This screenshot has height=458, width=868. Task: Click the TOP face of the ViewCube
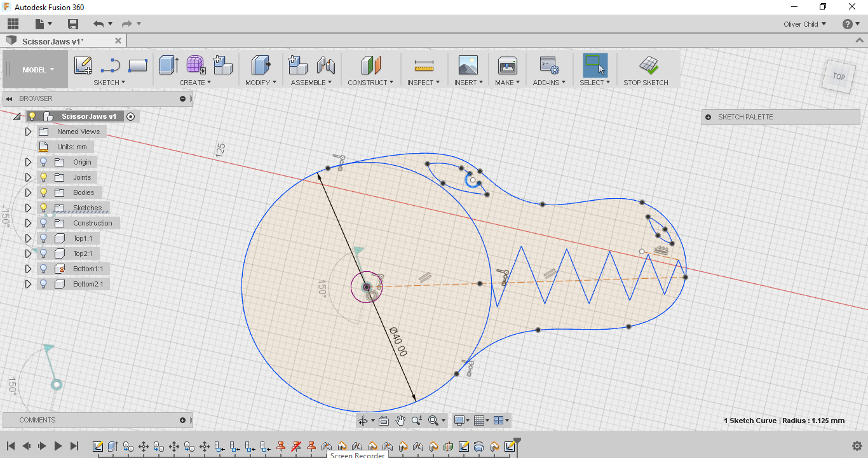click(x=839, y=76)
